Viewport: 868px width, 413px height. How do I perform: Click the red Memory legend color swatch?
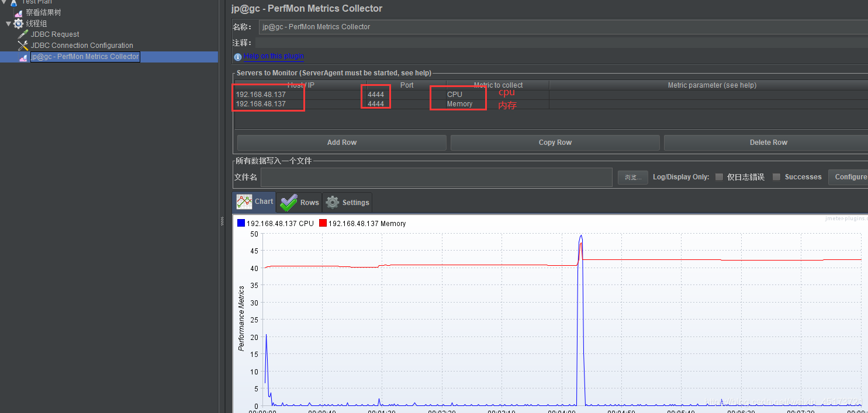coord(323,223)
